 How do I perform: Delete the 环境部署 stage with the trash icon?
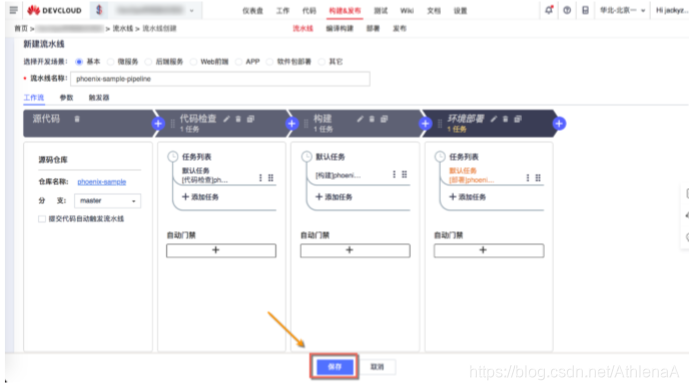click(505, 119)
